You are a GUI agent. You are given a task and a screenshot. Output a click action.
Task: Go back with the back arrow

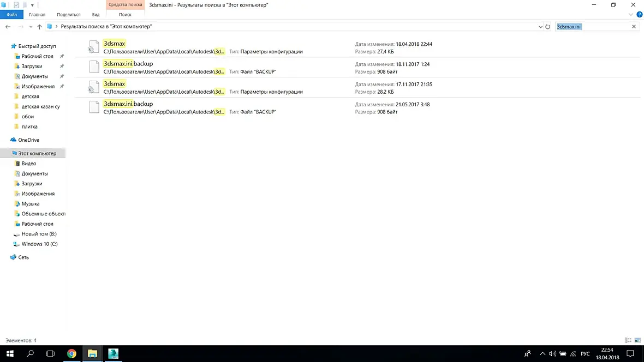coord(8,27)
